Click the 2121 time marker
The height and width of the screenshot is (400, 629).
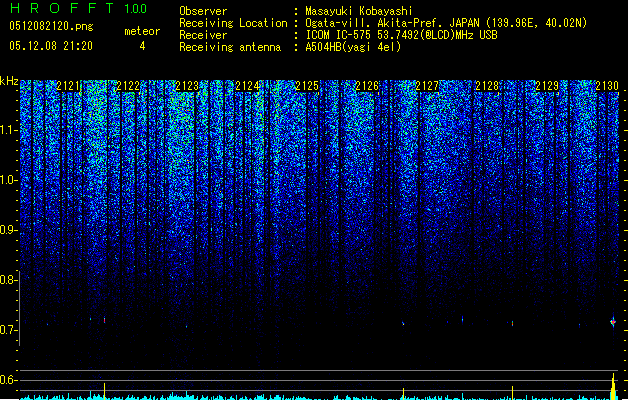68,86
